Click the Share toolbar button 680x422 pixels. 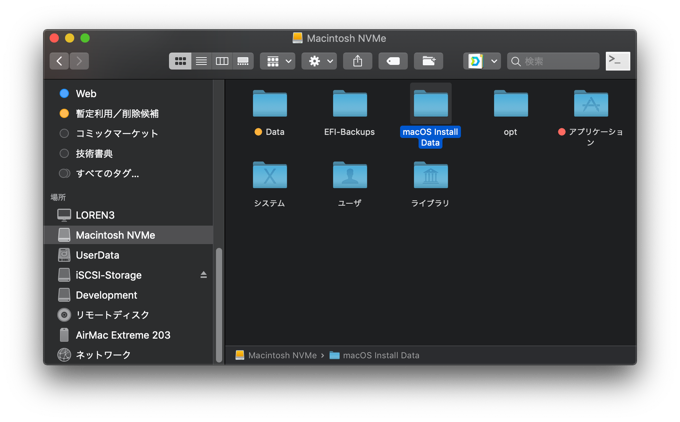(x=357, y=61)
